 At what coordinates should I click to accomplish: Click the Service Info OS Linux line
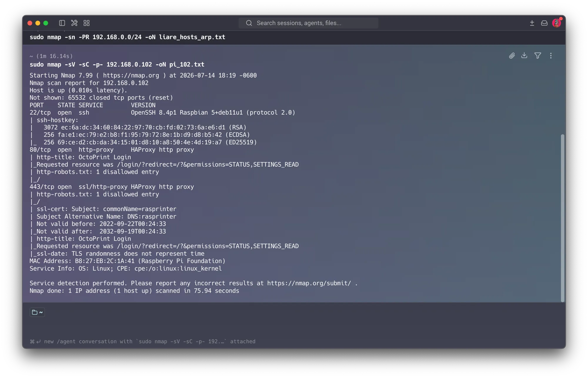point(126,269)
